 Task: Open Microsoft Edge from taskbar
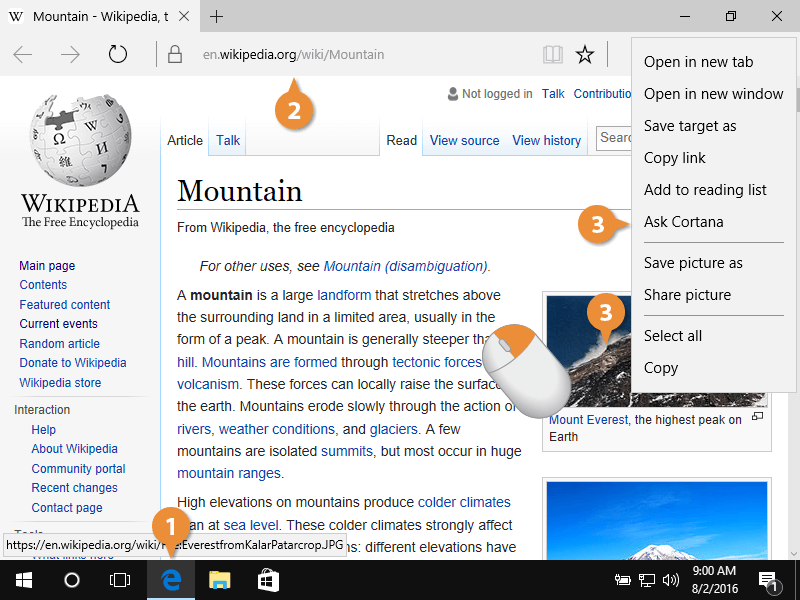(171, 580)
